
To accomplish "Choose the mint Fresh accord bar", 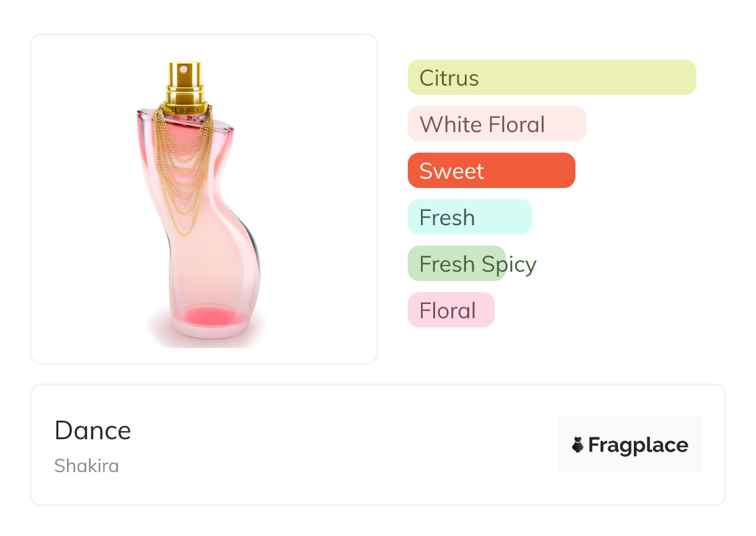I will point(469,217).
